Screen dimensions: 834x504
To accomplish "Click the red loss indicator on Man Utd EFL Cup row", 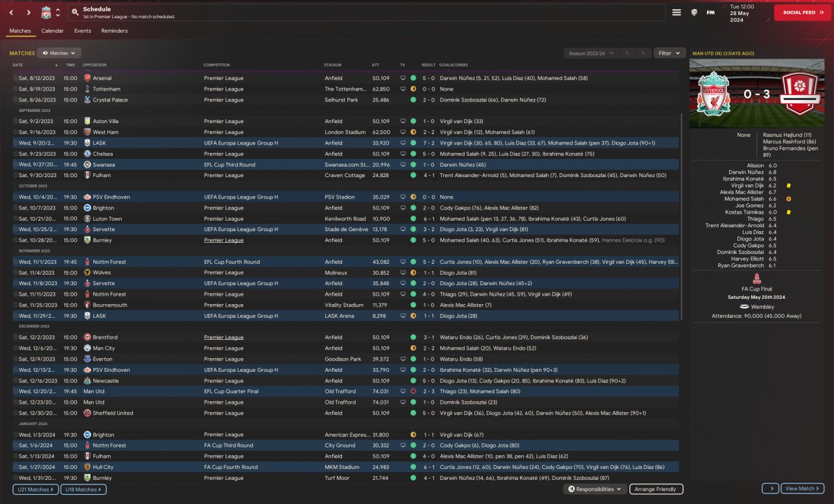I will (x=413, y=392).
